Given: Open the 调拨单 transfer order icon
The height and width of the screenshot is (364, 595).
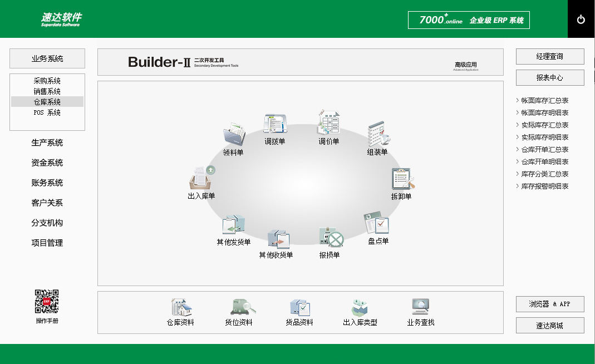Looking at the screenshot, I should [x=275, y=125].
